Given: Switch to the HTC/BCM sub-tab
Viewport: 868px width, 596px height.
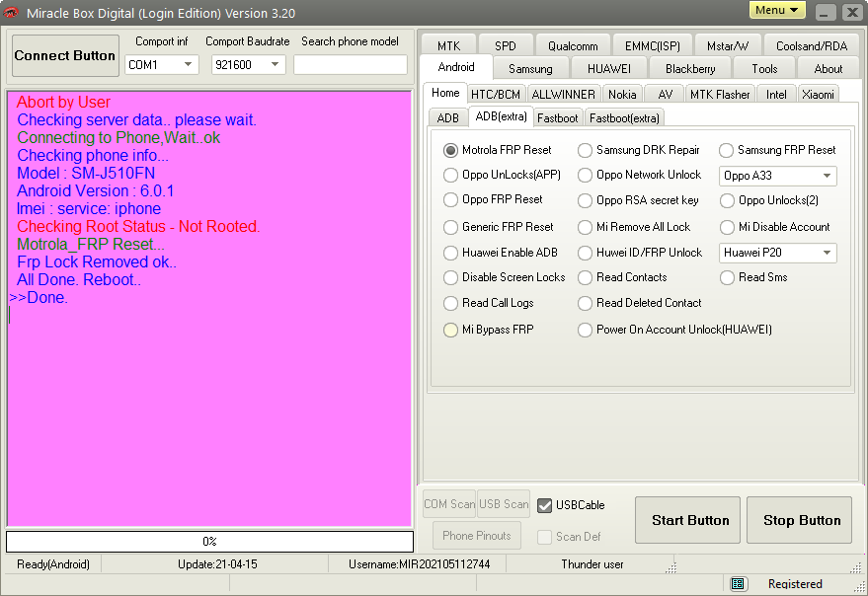Looking at the screenshot, I should (496, 95).
